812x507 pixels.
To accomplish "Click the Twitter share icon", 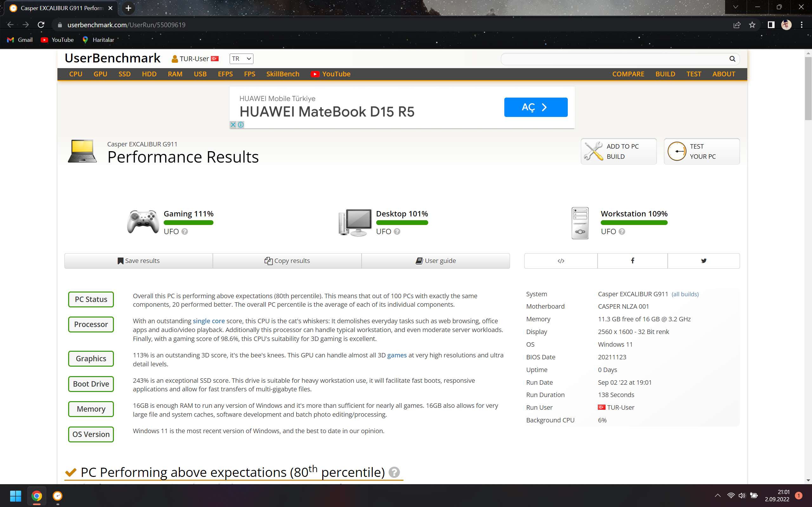I will tap(704, 260).
